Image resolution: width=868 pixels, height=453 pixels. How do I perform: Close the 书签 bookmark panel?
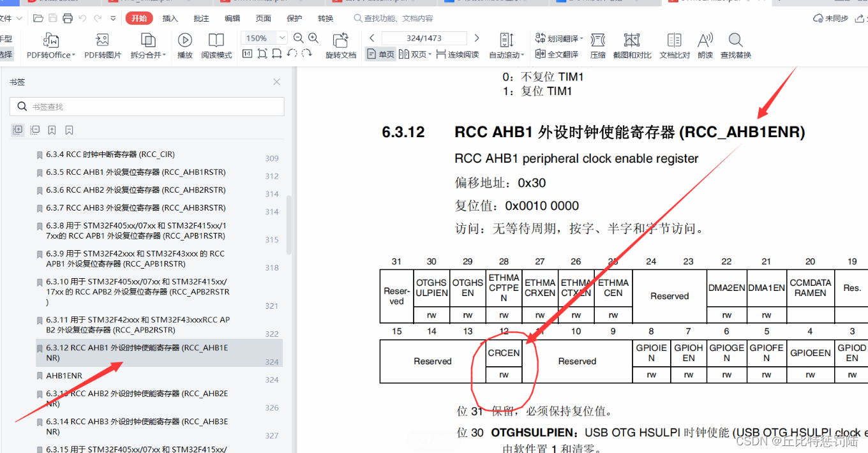click(x=276, y=82)
